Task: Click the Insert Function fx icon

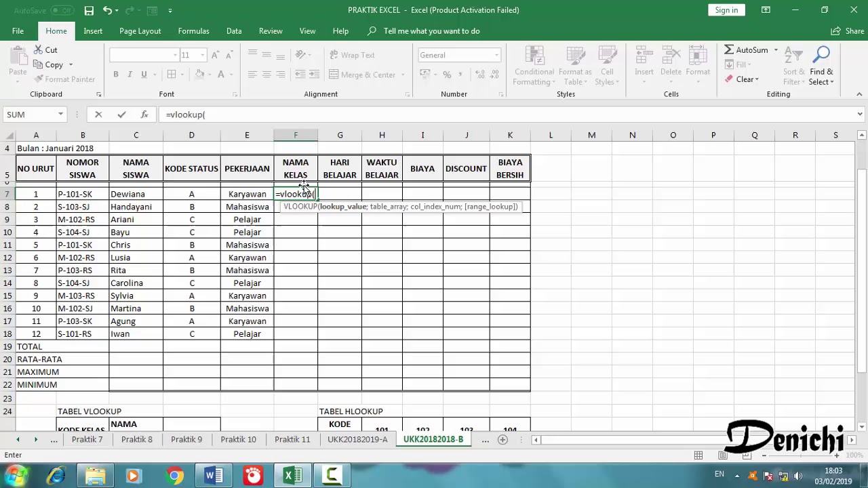Action: tap(144, 115)
